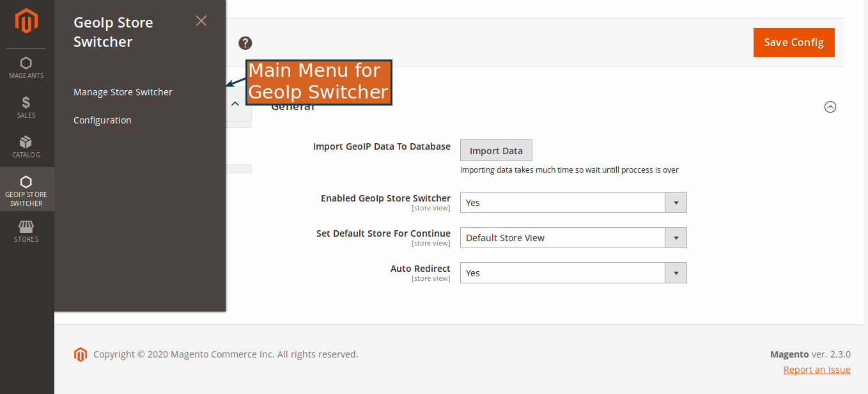This screenshot has width=868, height=394.
Task: Select the Sales sidebar icon
Action: pyautogui.click(x=26, y=107)
